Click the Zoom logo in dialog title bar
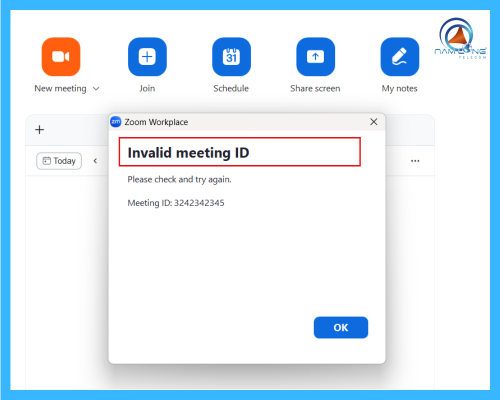Viewport: 500px width, 400px height. (x=116, y=122)
